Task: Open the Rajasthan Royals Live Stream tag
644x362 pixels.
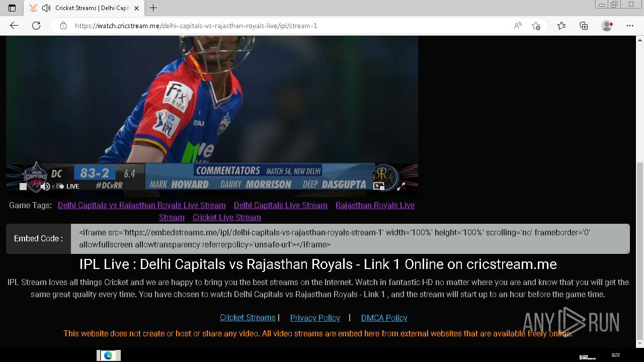Action: [287, 211]
